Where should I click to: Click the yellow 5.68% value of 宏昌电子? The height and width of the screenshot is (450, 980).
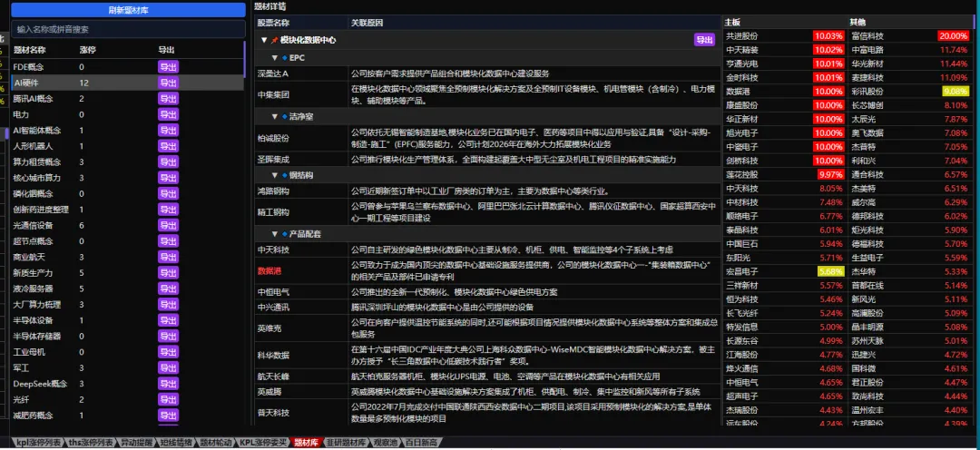(831, 270)
